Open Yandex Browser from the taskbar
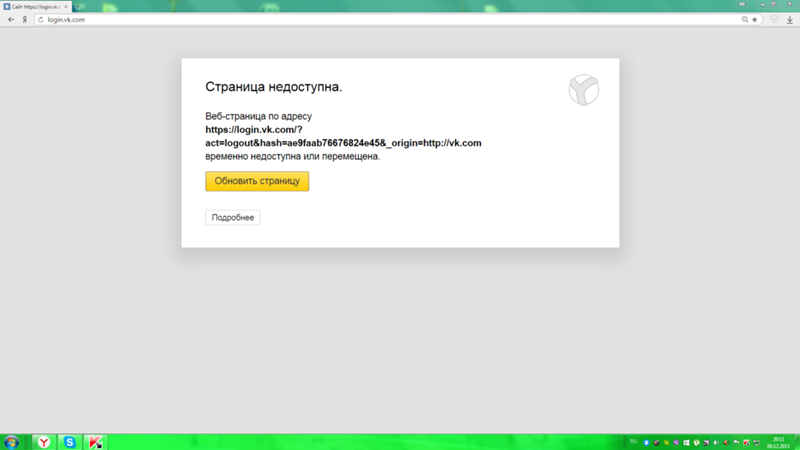Image resolution: width=800 pixels, height=450 pixels. (x=44, y=442)
